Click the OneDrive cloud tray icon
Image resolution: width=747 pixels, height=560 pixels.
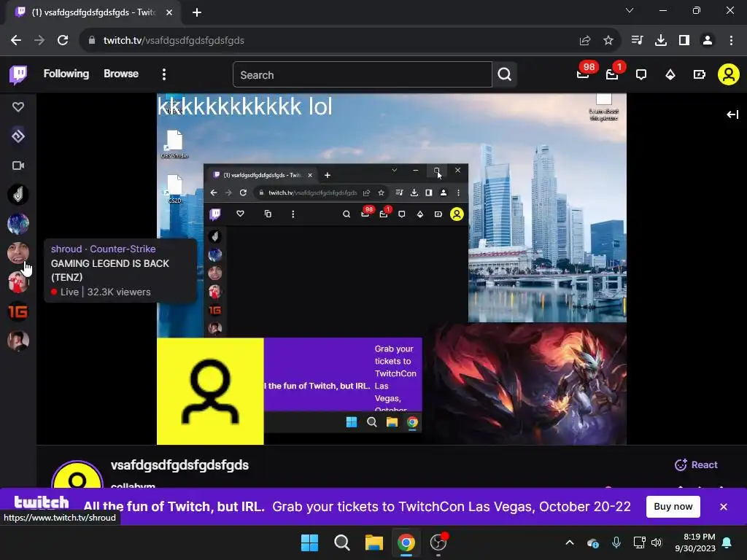click(592, 542)
